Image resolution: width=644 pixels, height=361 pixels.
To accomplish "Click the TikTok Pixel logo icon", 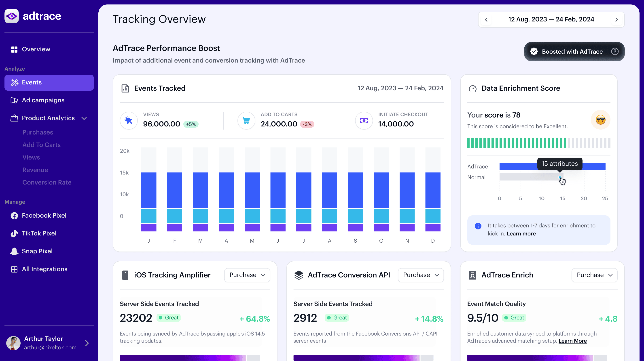I will tap(14, 234).
